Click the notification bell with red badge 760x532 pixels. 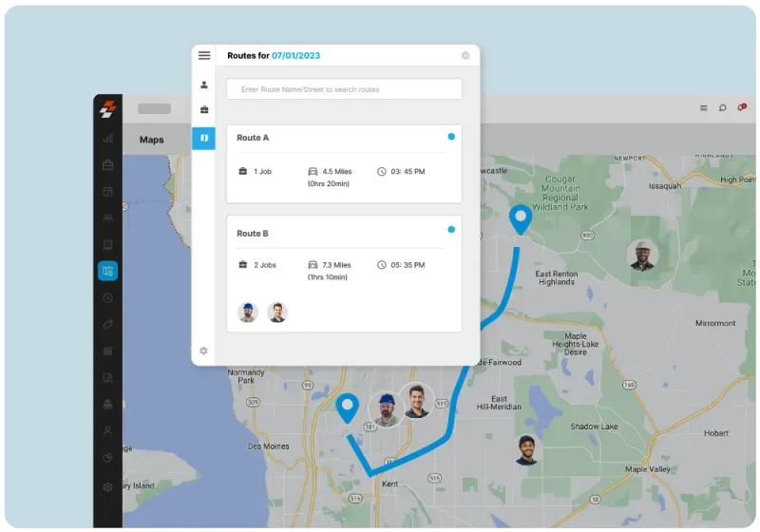click(741, 108)
